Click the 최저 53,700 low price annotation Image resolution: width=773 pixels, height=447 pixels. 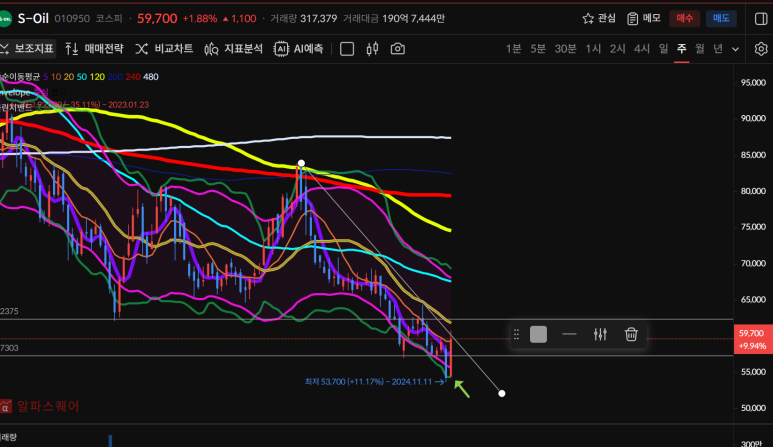(375, 381)
